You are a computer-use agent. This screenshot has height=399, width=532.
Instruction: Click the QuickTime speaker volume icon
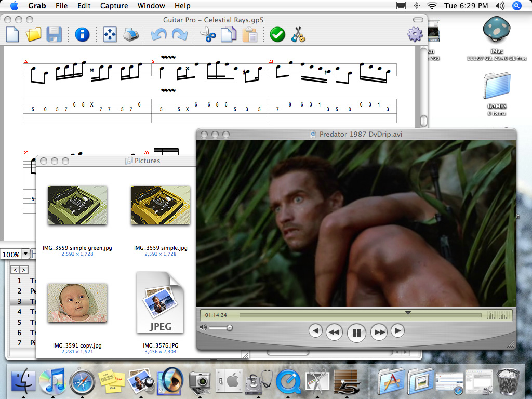coord(203,327)
